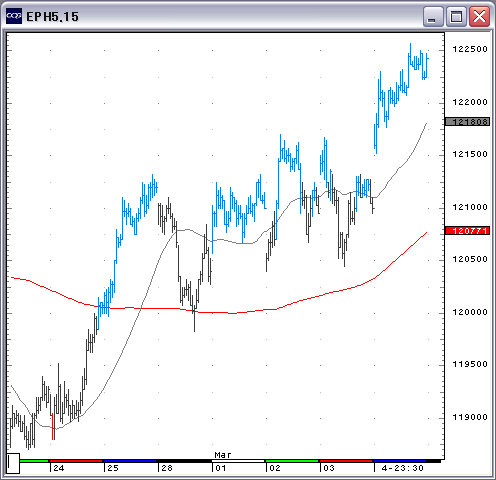The width and height of the screenshot is (496, 480).
Task: Click the 120000 price scale label
Action: 470,312
